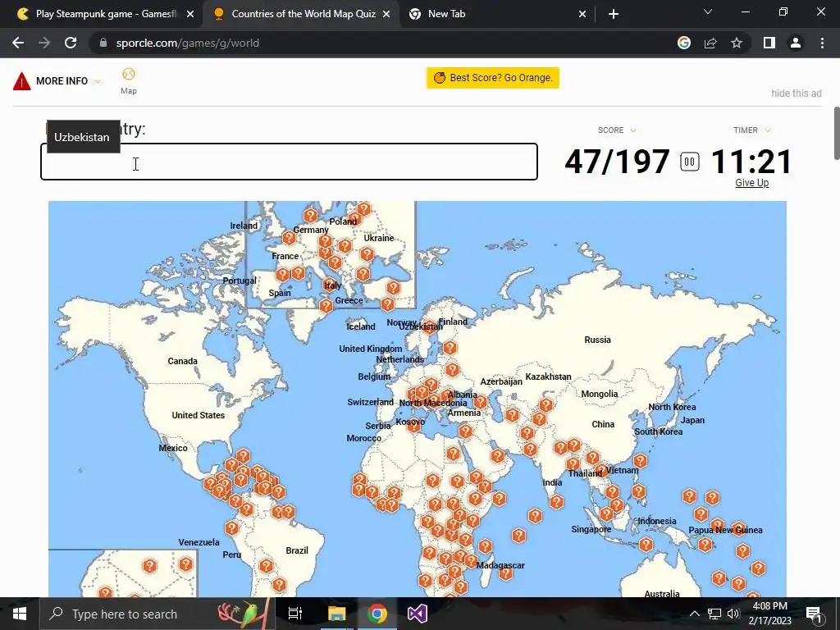Open a new browser tab with plus
The image size is (840, 630).
pyautogui.click(x=614, y=15)
